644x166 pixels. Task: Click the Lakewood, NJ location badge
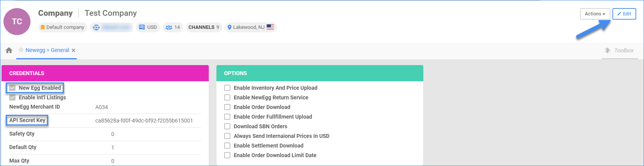250,27
